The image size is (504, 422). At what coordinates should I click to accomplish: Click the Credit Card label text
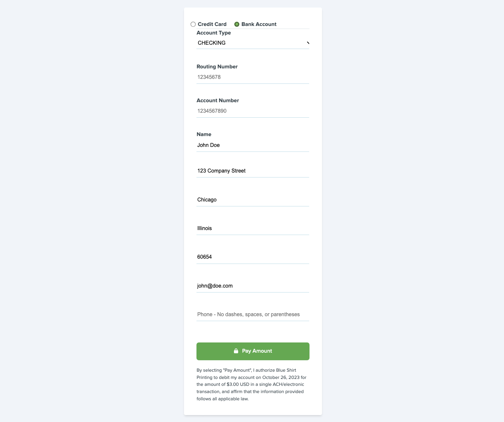click(212, 24)
